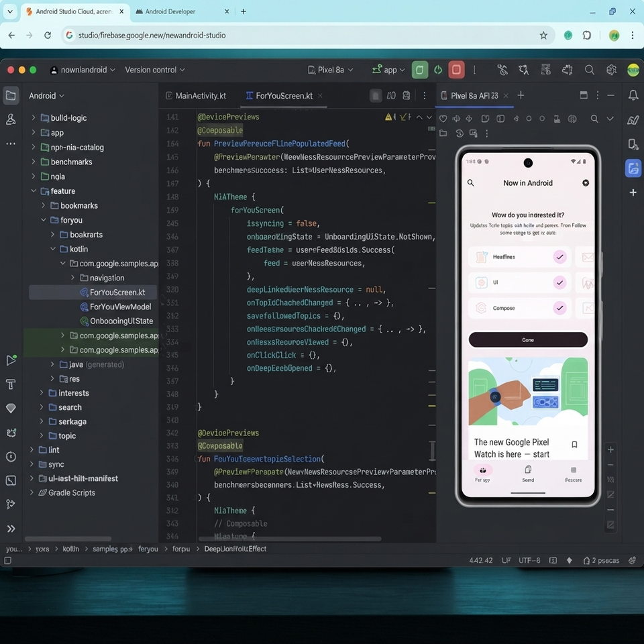Bookmark this page with the star icon
644x644 pixels.
(x=543, y=36)
